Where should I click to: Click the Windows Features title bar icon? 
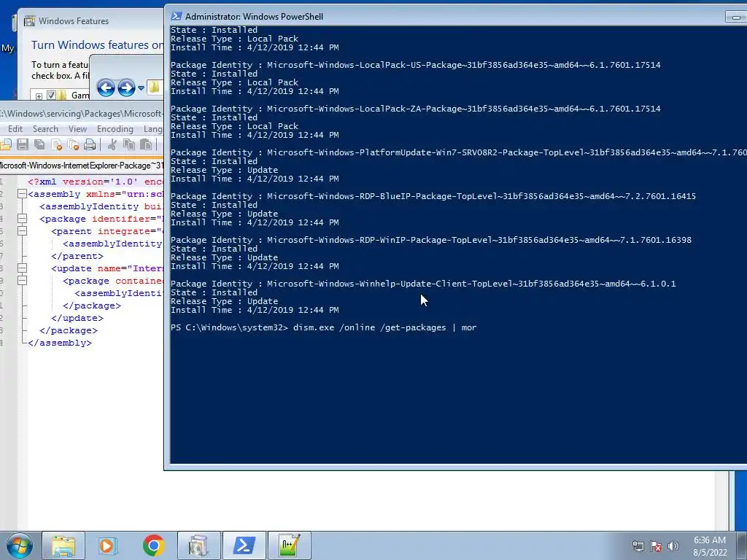tap(29, 20)
